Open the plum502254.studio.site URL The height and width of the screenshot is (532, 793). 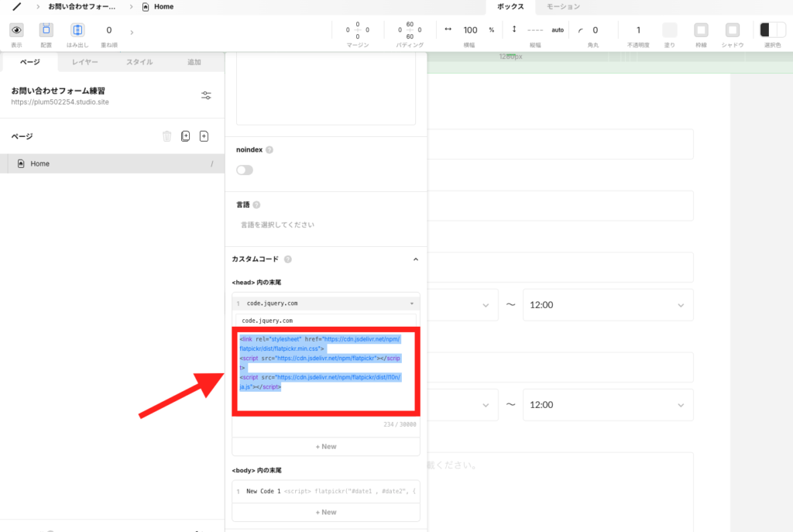pyautogui.click(x=60, y=101)
